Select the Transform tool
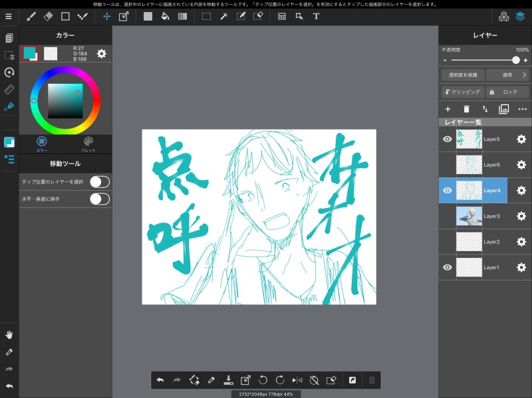Viewport: 532px width, 398px height. (124, 16)
